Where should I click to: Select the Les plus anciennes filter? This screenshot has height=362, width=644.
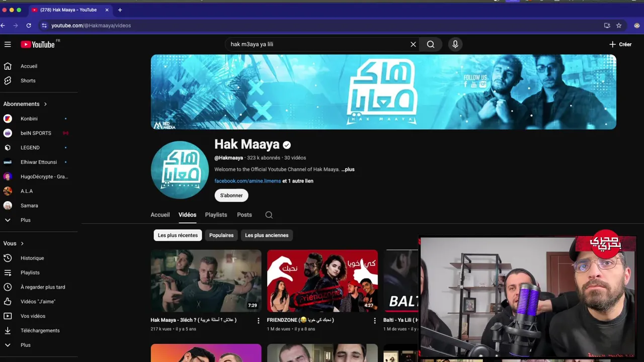pyautogui.click(x=267, y=235)
